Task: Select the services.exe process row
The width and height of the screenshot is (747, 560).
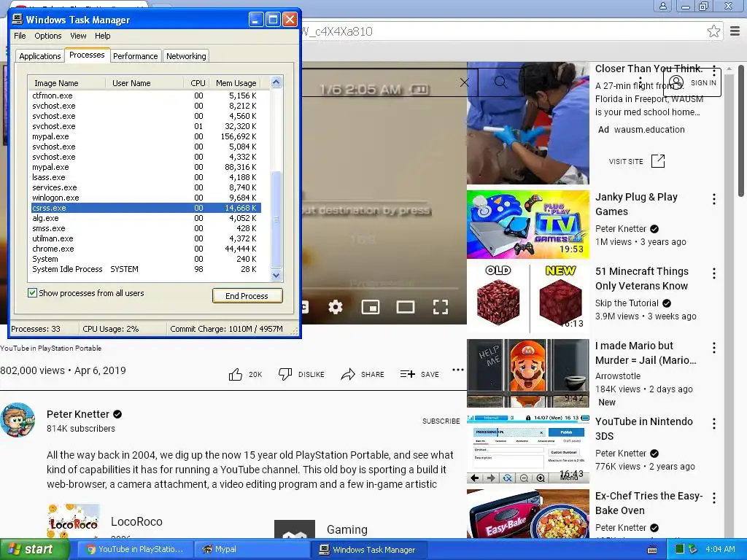Action: 146,187
